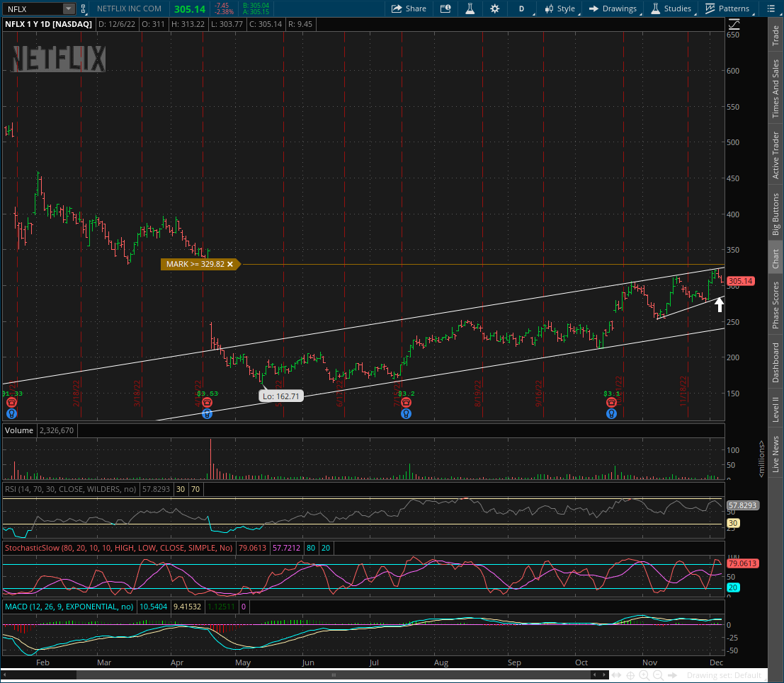Click the Stochastic 20 level tag on axis
This screenshot has height=683, width=784.
tap(733, 587)
